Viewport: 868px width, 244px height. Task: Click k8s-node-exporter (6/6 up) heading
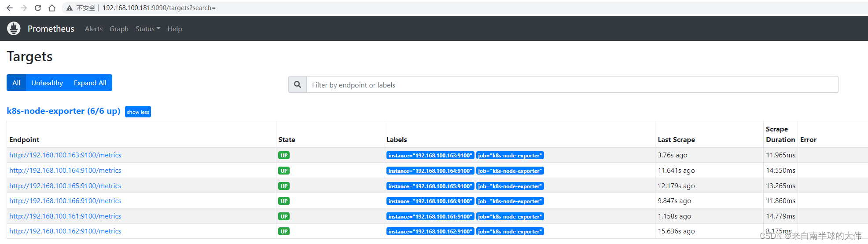tap(63, 111)
